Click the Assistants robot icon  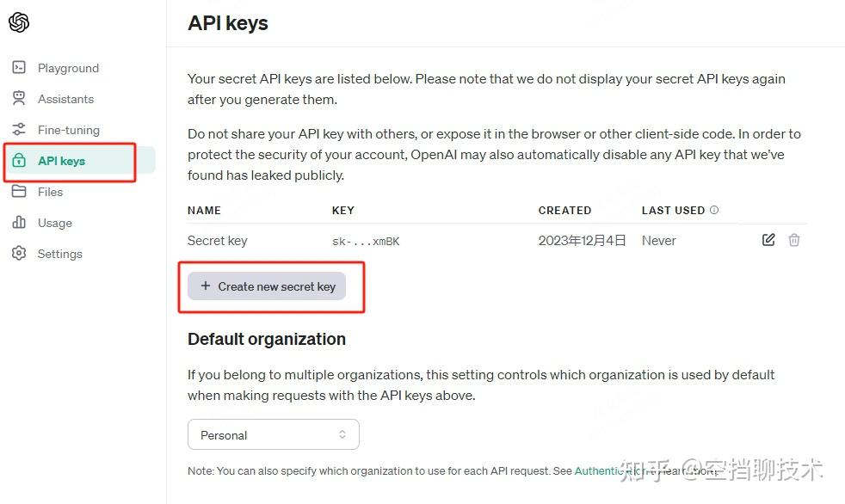coord(19,98)
